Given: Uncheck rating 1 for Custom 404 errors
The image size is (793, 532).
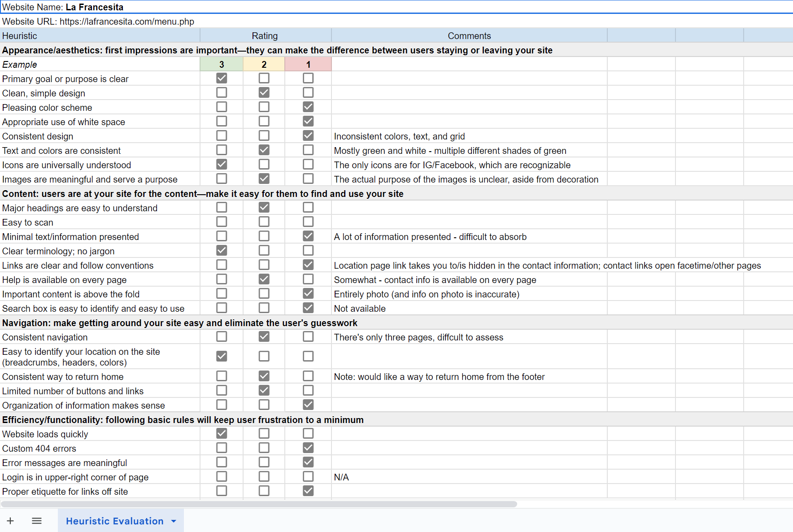Looking at the screenshot, I should [308, 448].
